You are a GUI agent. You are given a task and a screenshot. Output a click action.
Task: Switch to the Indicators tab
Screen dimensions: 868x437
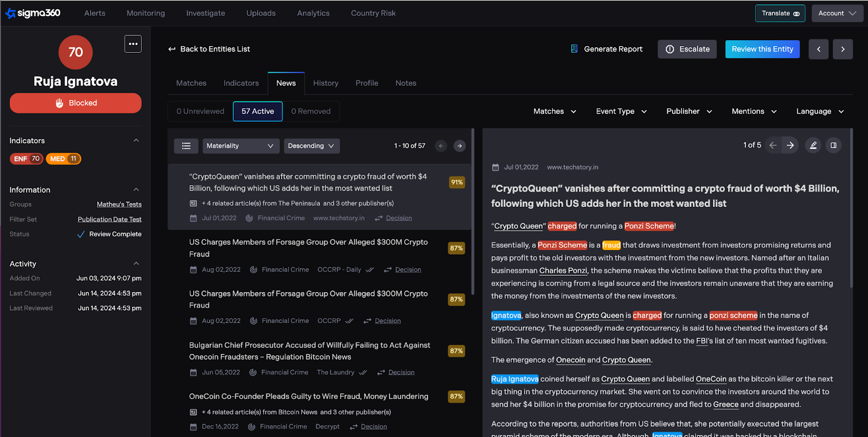(x=241, y=83)
